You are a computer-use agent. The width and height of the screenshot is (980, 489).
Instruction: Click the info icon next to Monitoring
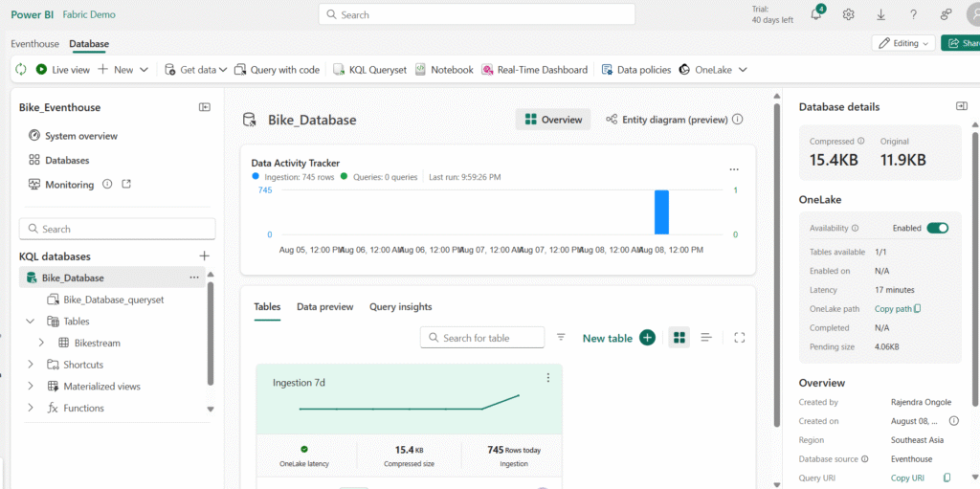click(x=107, y=185)
